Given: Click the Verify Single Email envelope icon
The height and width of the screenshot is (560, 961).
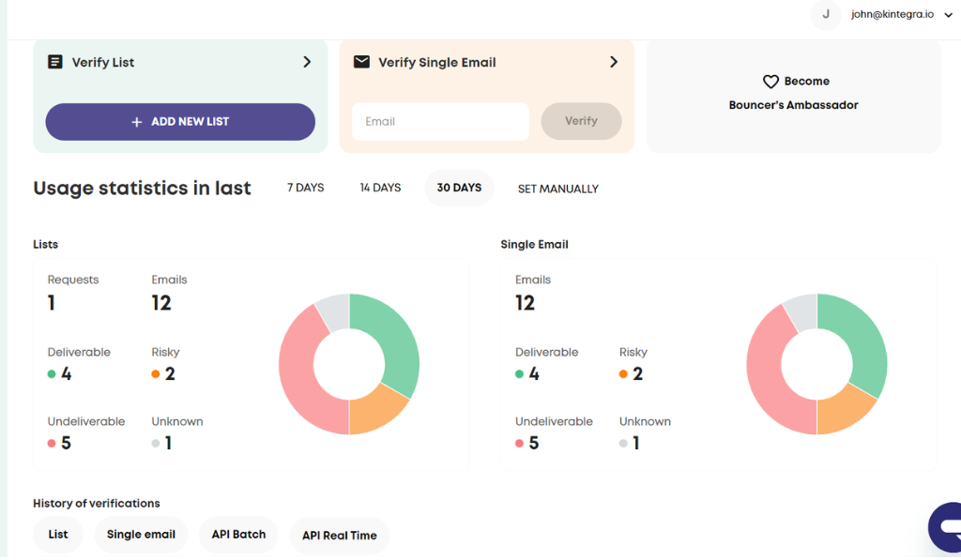Looking at the screenshot, I should tap(361, 62).
